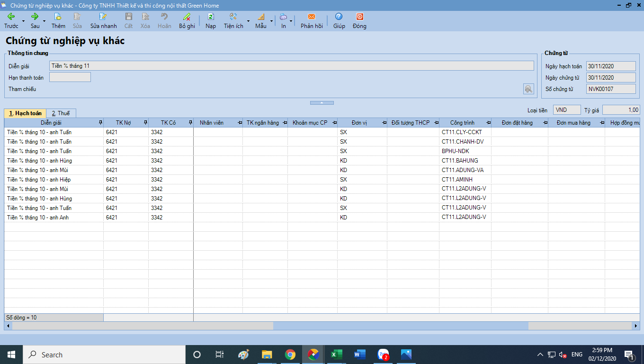Image resolution: width=644 pixels, height=364 pixels.
Task: Print the voucher with In
Action: (x=284, y=21)
